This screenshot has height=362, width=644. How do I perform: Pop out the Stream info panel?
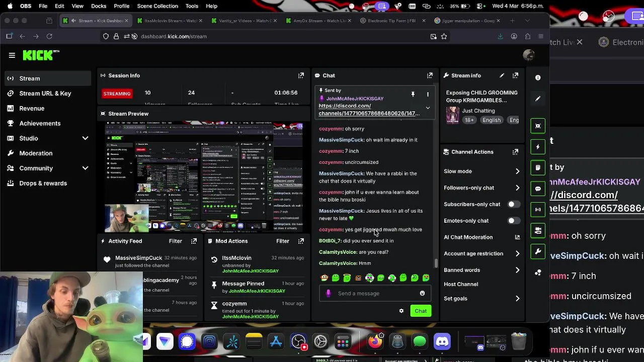click(515, 75)
